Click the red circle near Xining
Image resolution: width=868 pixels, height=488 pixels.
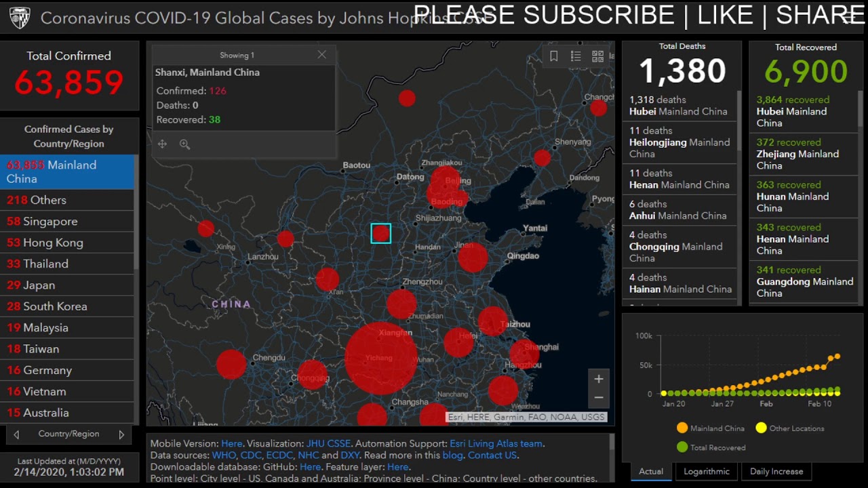(206, 228)
